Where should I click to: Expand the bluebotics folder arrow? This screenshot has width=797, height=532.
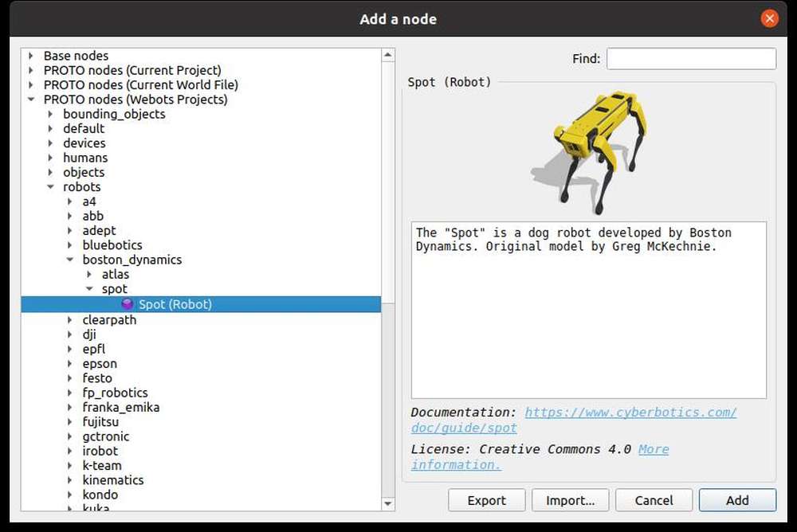point(69,245)
